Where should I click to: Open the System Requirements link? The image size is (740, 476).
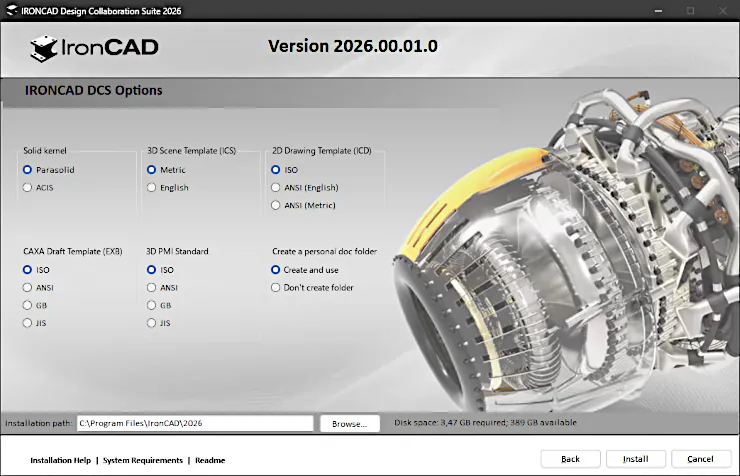(143, 460)
